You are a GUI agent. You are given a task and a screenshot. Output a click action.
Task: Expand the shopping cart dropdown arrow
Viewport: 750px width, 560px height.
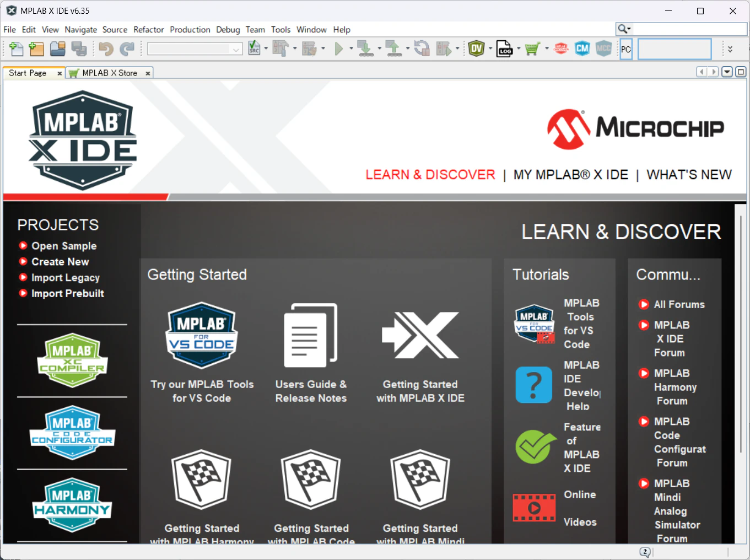[x=547, y=49]
